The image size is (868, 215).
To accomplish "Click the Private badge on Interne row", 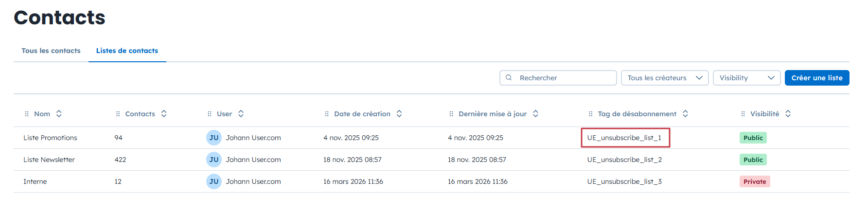I will click(755, 181).
